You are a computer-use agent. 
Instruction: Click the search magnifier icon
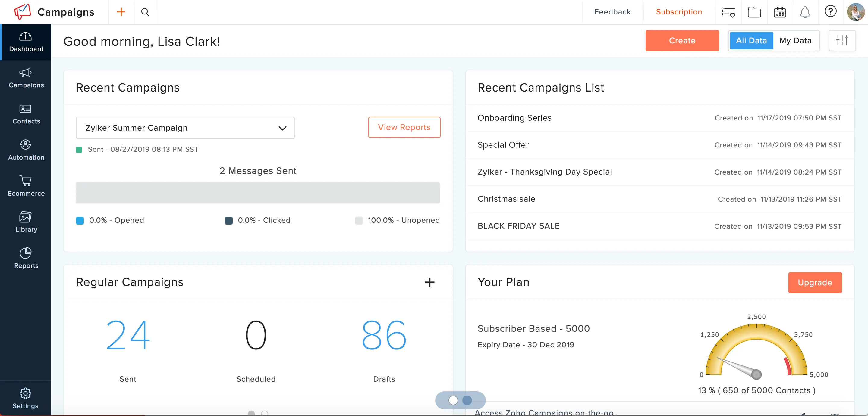tap(145, 12)
